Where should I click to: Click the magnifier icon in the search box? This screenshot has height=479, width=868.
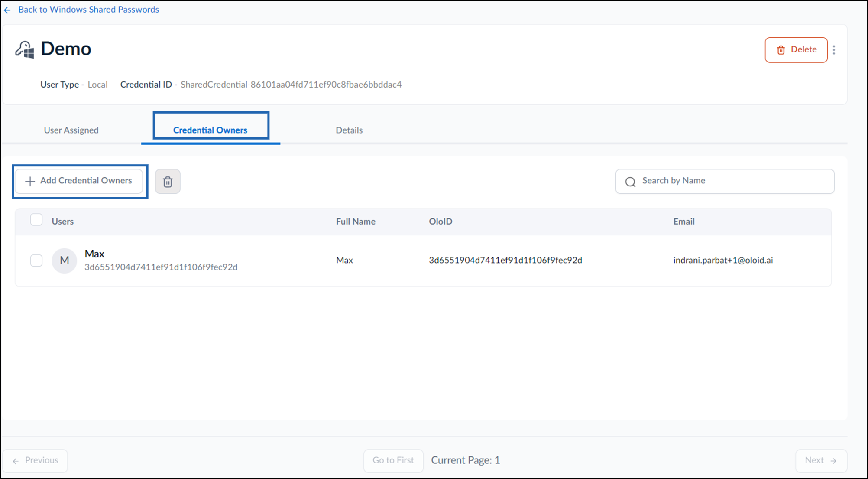coord(630,182)
